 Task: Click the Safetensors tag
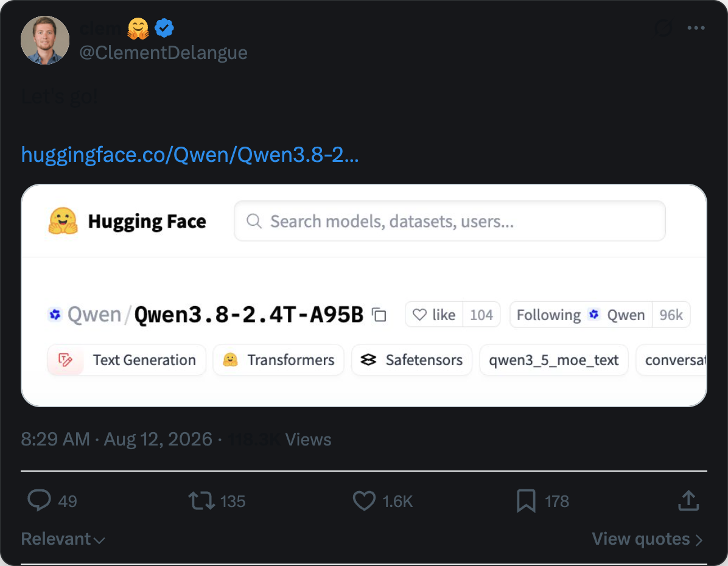tap(412, 360)
